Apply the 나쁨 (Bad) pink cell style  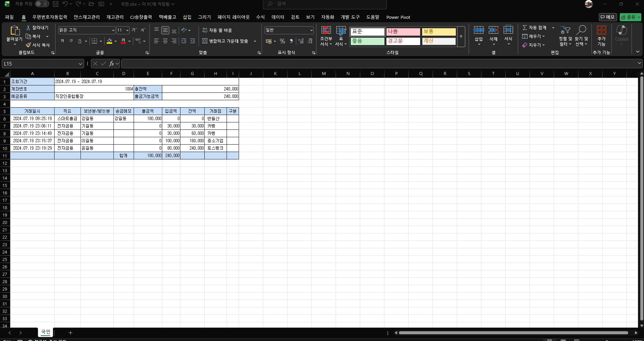point(403,32)
